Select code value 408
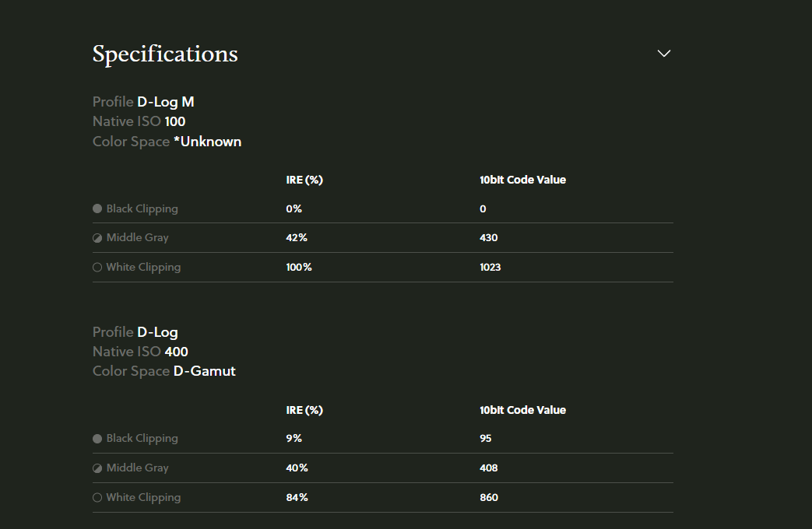 [x=489, y=468]
